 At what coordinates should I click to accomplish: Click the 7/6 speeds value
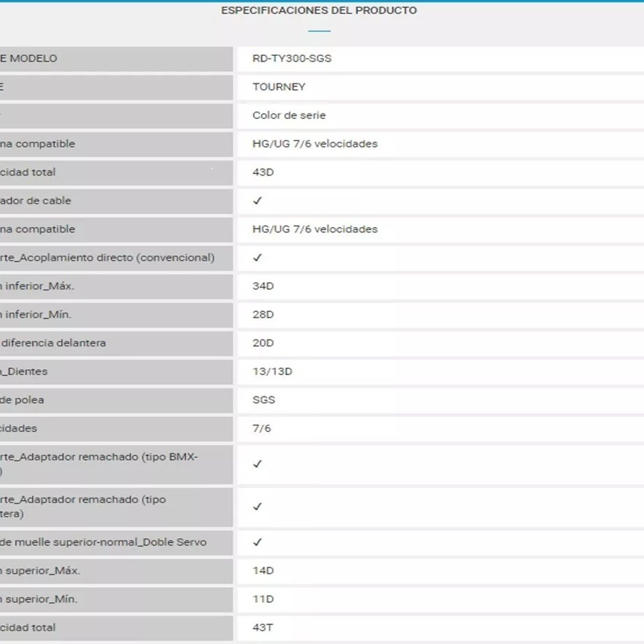coord(261,428)
